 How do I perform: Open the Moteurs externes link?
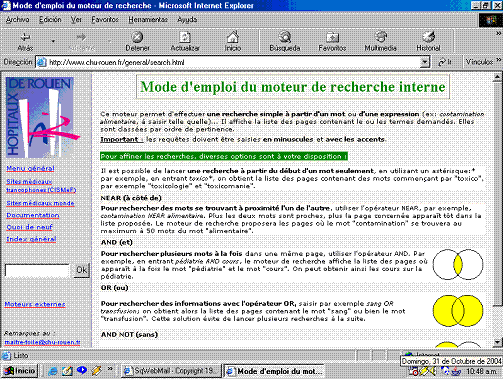point(35,304)
